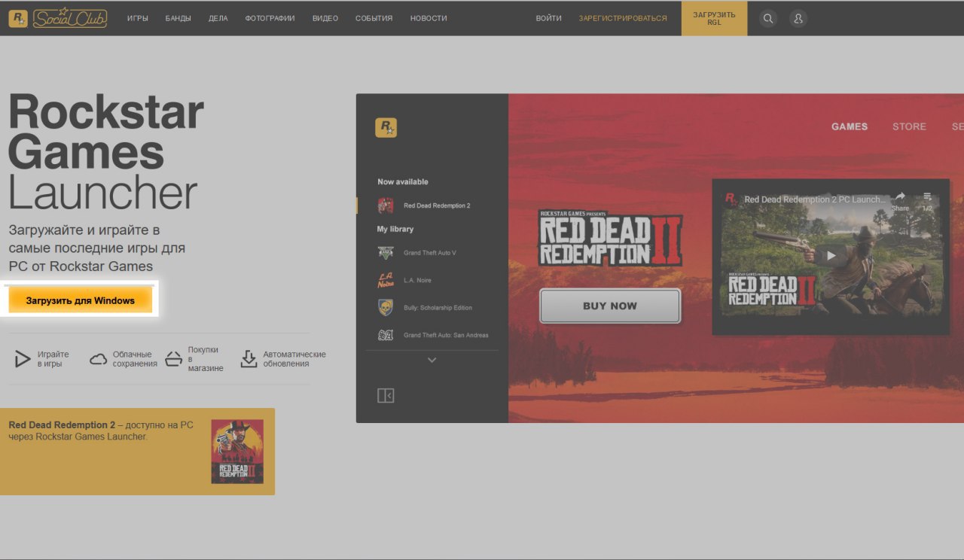Select L.A. Noire in My library
Screen dimensions: 964x560
pos(417,280)
